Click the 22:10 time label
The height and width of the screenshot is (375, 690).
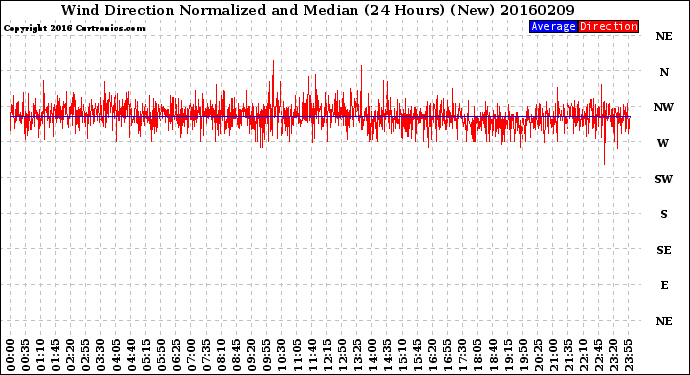point(584,355)
